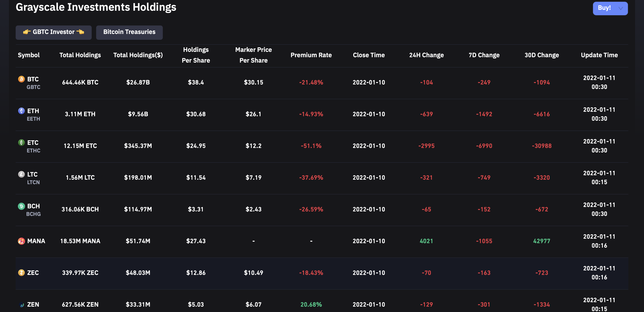644x312 pixels.
Task: Click the -26.59% premium rate value
Action: 311,209
